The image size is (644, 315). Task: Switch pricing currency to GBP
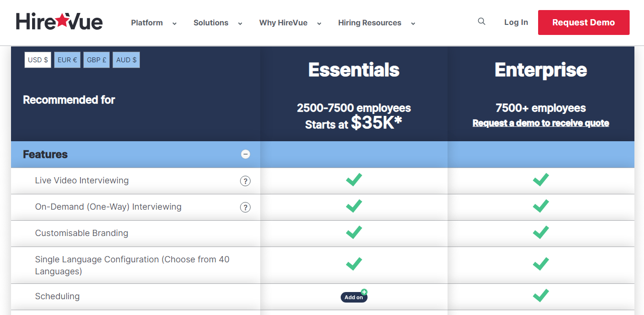point(96,59)
